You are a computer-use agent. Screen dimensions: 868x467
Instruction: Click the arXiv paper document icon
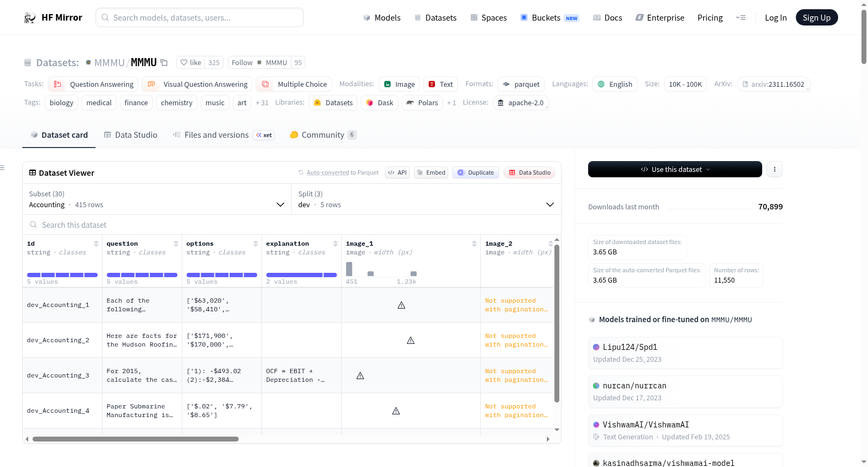pos(745,85)
